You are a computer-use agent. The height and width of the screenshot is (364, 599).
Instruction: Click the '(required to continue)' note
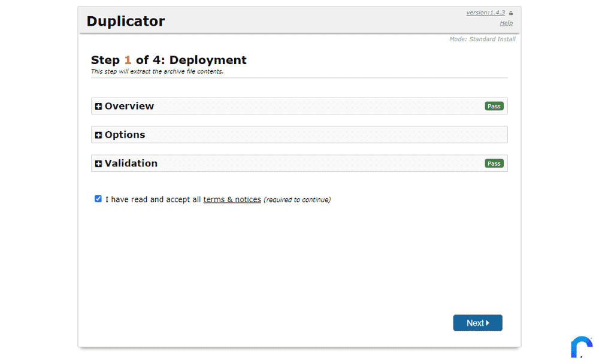(x=297, y=200)
